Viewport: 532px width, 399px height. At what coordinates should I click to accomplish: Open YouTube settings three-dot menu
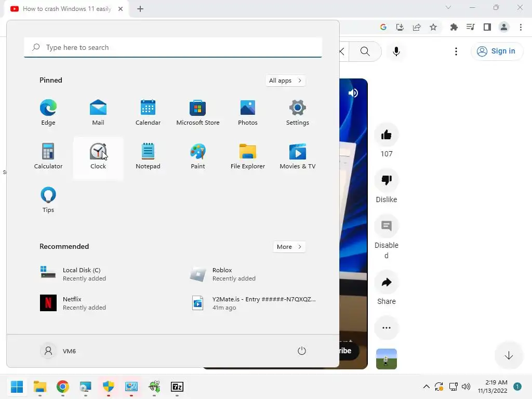click(456, 51)
